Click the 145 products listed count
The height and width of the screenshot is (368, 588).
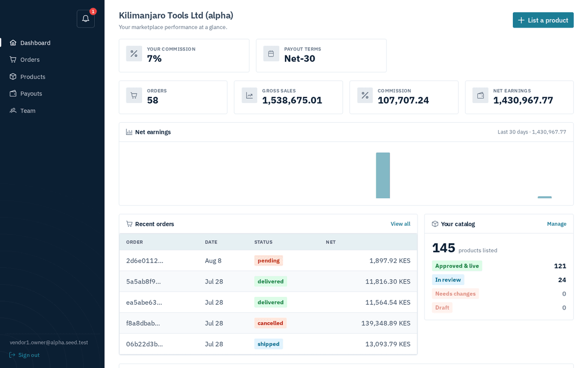(x=443, y=248)
